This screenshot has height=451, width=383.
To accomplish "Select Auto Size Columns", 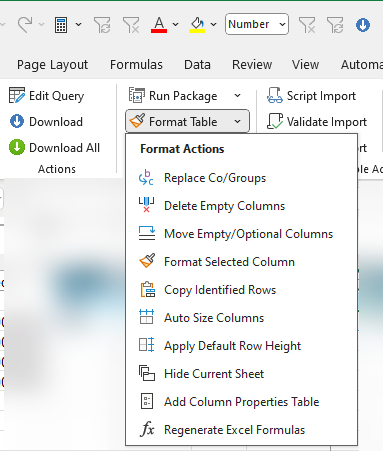I will tap(241, 318).
